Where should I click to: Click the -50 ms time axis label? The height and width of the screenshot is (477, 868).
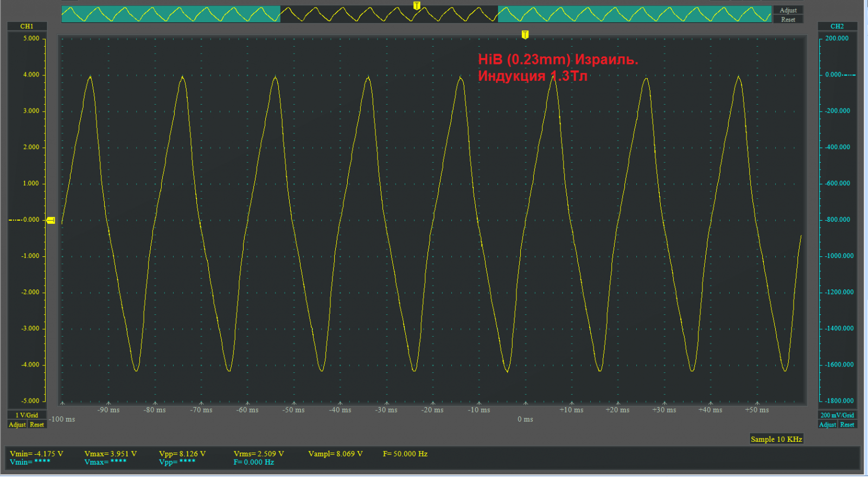[293, 410]
